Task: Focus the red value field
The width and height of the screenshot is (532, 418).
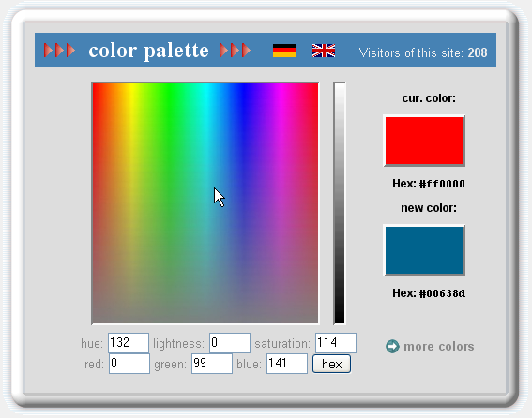Action: click(x=129, y=364)
